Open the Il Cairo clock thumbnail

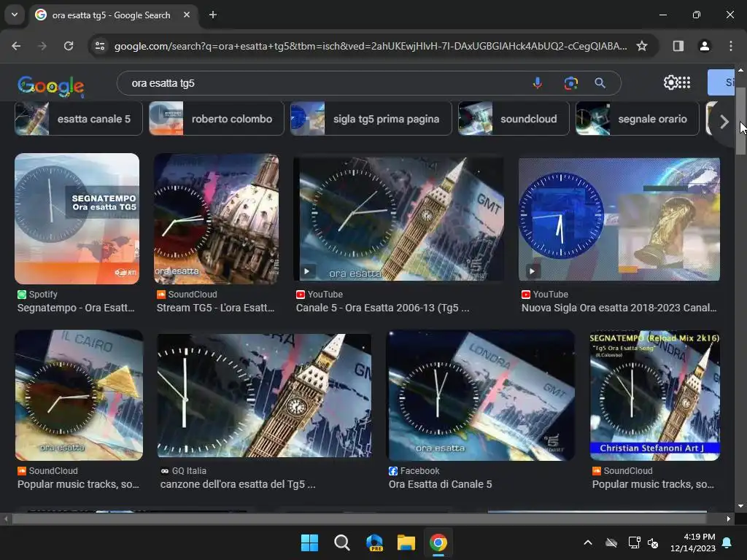tap(79, 395)
